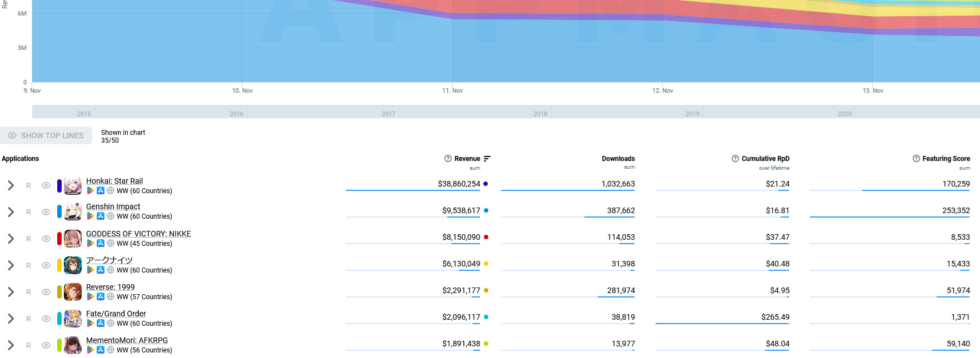
Task: Expand the MementoMori: AFKRPG row chevron
Action: [11, 345]
